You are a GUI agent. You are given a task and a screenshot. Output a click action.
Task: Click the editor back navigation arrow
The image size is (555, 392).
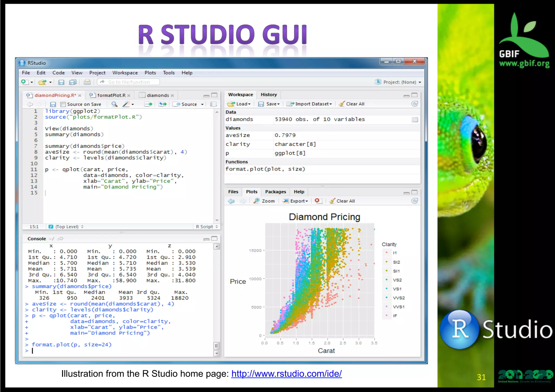[30, 104]
